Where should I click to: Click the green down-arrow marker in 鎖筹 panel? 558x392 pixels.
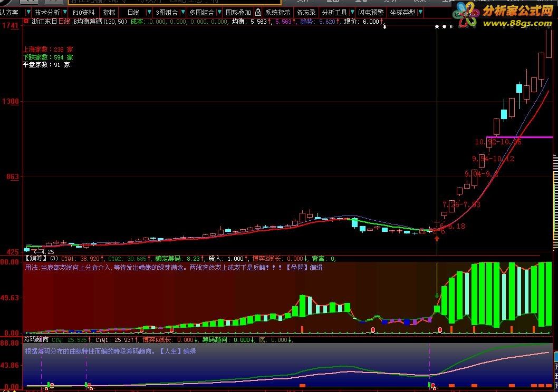[437, 296]
